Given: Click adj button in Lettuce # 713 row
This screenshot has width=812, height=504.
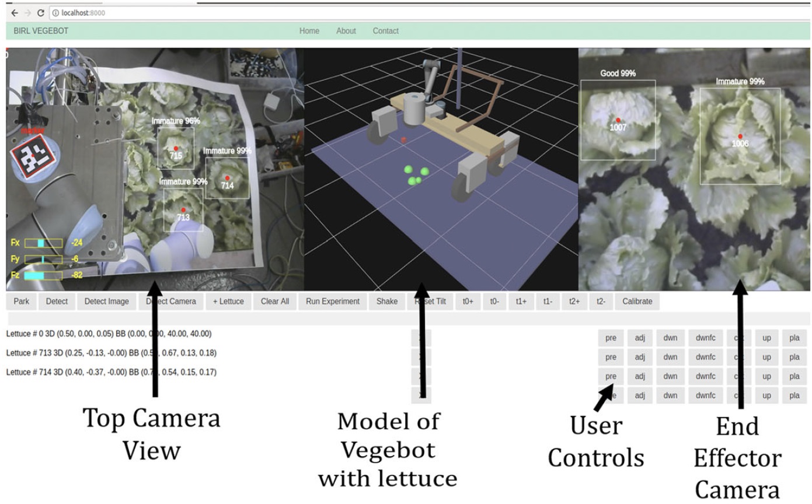Looking at the screenshot, I should [x=640, y=357].
